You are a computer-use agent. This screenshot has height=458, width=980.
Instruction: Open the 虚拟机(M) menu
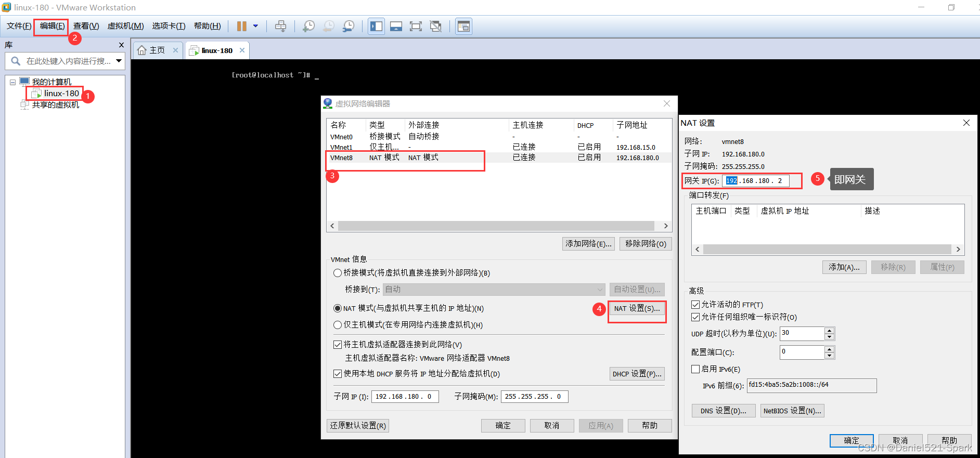tap(125, 26)
